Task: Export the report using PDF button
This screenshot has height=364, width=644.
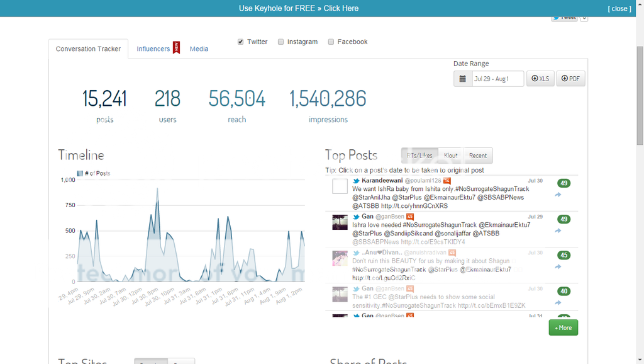Action: [570, 79]
